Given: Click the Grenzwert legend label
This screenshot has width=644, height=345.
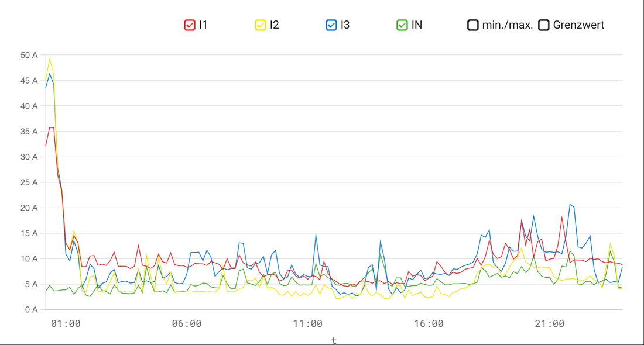Looking at the screenshot, I should pos(578,25).
